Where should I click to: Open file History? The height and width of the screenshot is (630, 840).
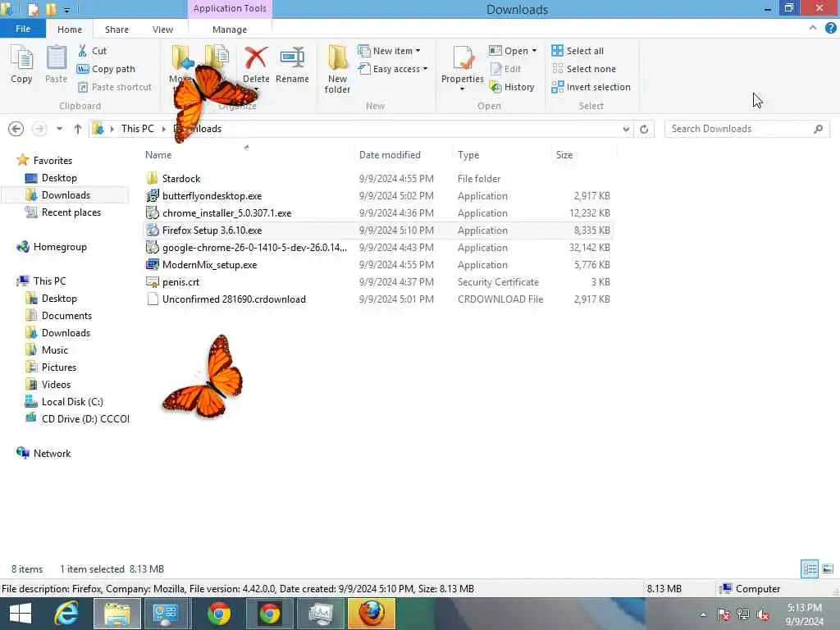coord(512,87)
